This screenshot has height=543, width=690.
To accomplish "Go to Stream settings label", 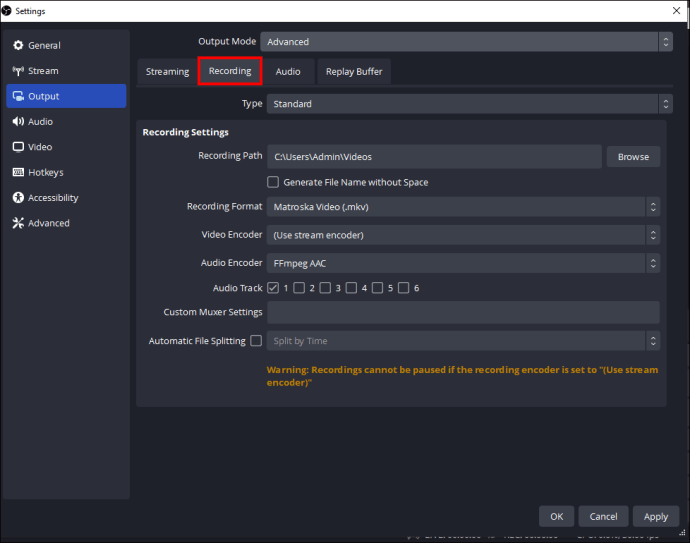I will pyautogui.click(x=43, y=71).
